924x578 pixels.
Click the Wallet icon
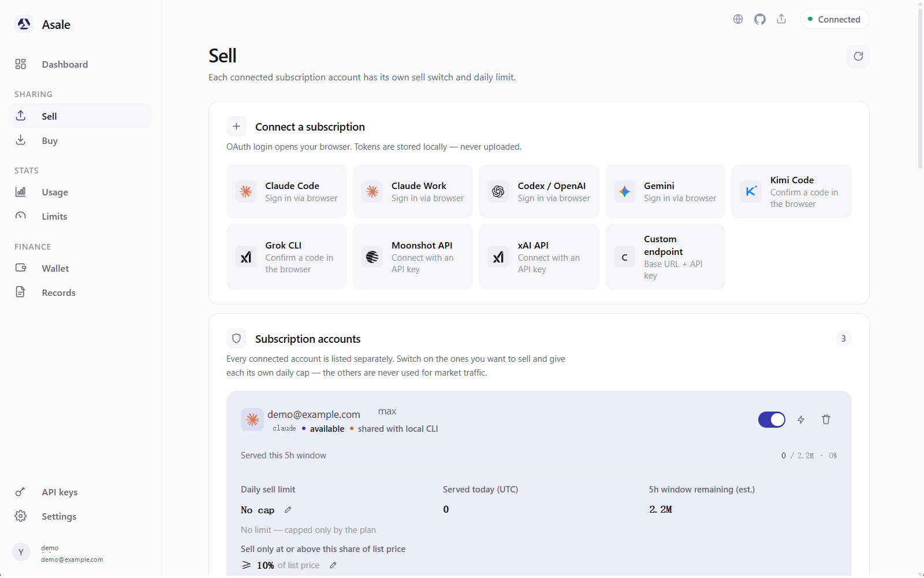pos(21,268)
